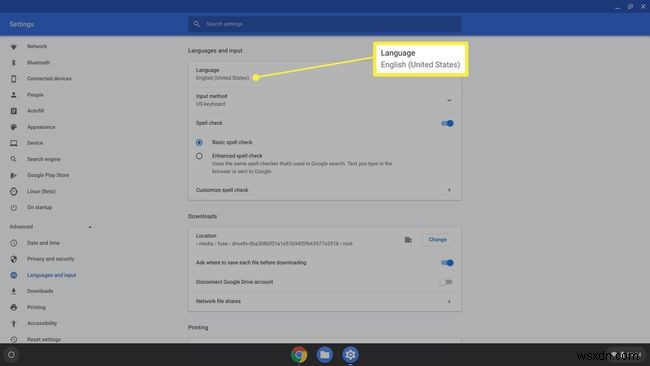Screen dimensions: 650x366
Task: Open the Appearance section
Action: (x=41, y=127)
